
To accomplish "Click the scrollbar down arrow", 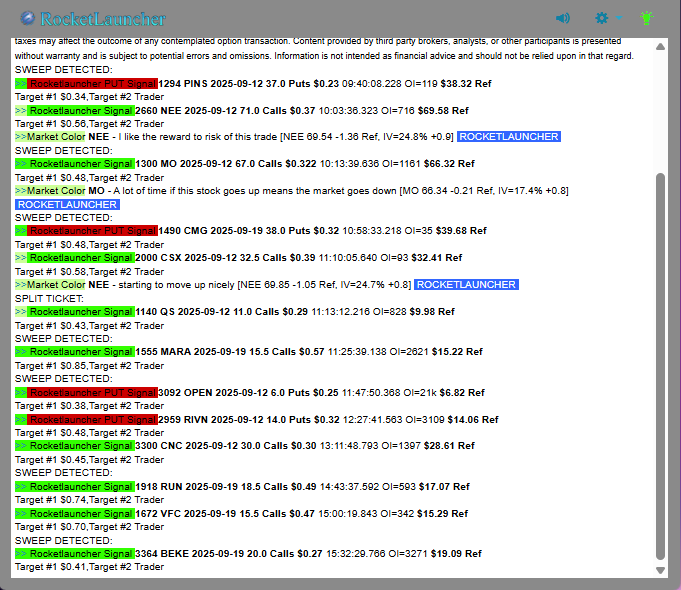I will [x=659, y=570].
